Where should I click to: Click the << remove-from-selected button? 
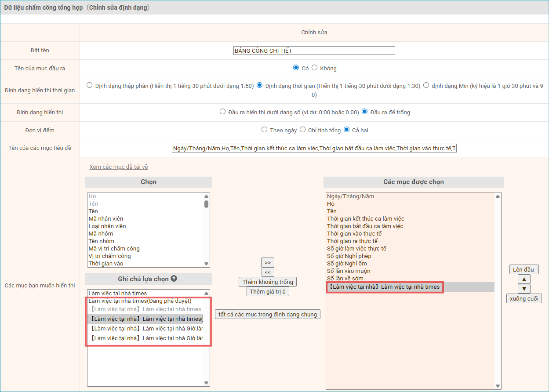(268, 272)
